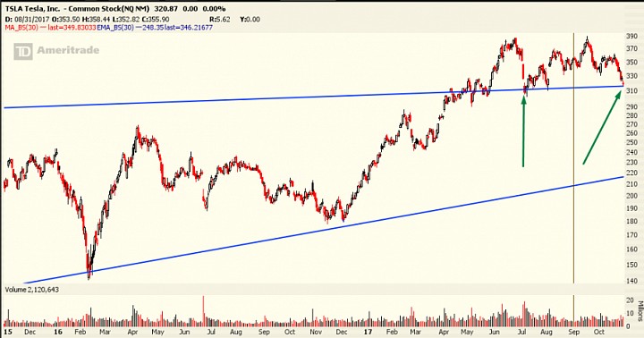Click the 200 price axis label
This screenshot has height=338, width=644.
click(x=631, y=196)
